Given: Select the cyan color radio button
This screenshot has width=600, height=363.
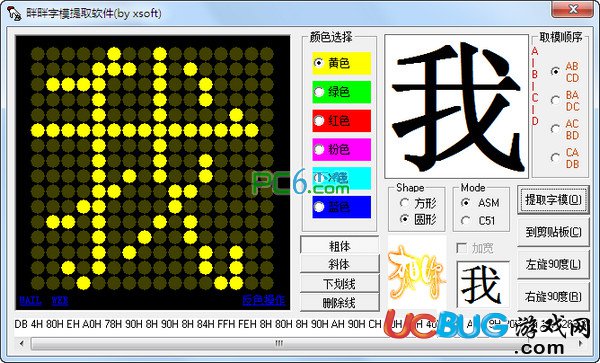Looking at the screenshot, I should pos(318,178).
